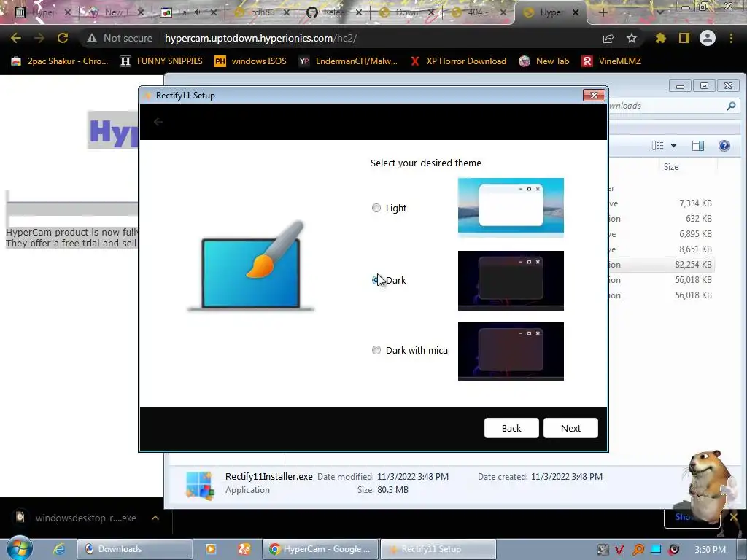The height and width of the screenshot is (560, 747).
Task: Open VineMEMZ bookmark
Action: pos(611,61)
